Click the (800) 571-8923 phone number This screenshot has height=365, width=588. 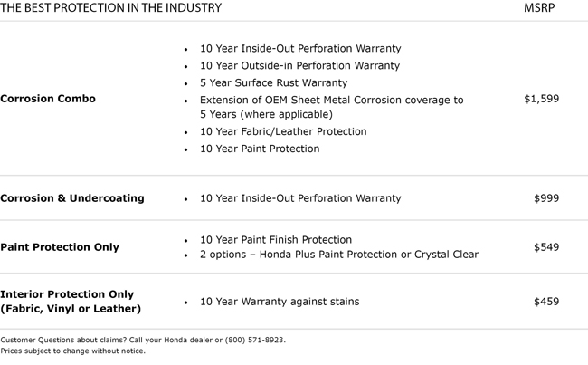(x=254, y=341)
